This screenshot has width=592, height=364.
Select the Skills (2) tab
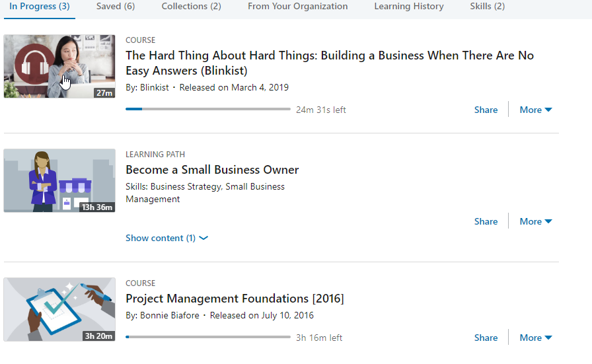tap(487, 7)
